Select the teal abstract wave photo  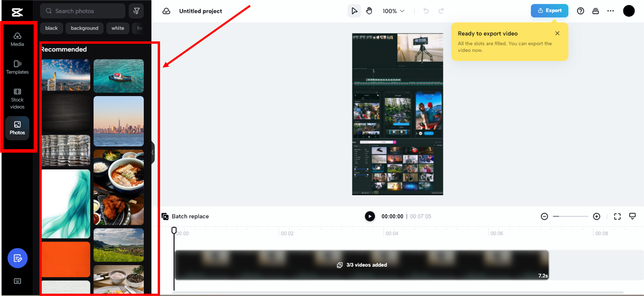66,204
